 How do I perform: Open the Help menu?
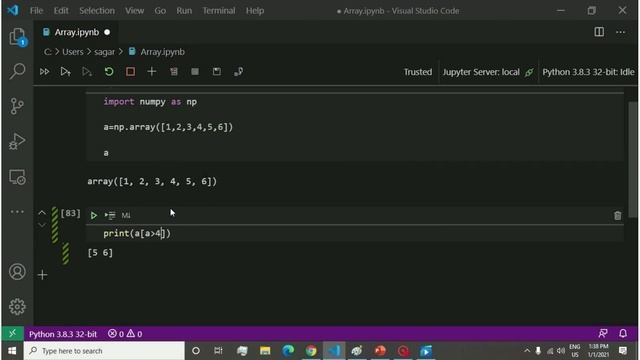[255, 11]
